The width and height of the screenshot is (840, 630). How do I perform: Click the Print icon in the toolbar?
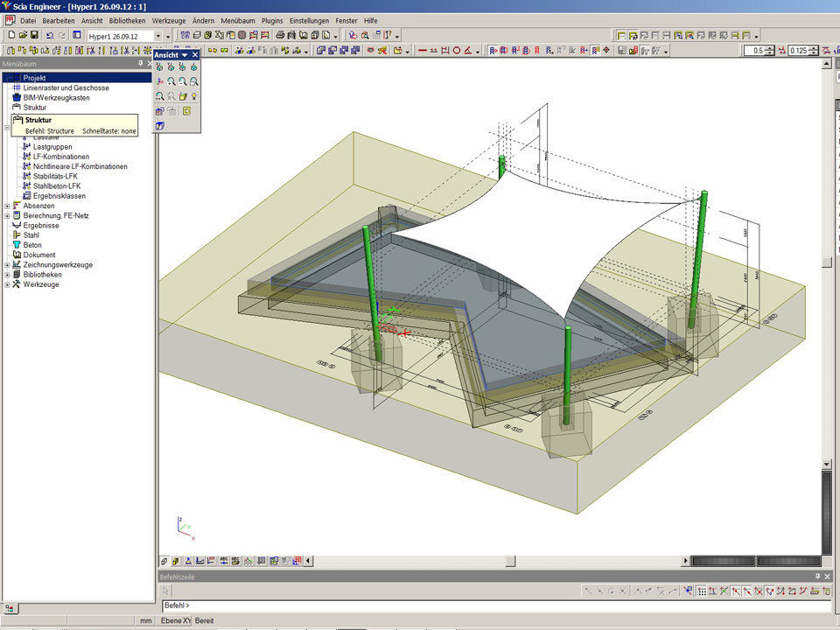click(x=280, y=35)
